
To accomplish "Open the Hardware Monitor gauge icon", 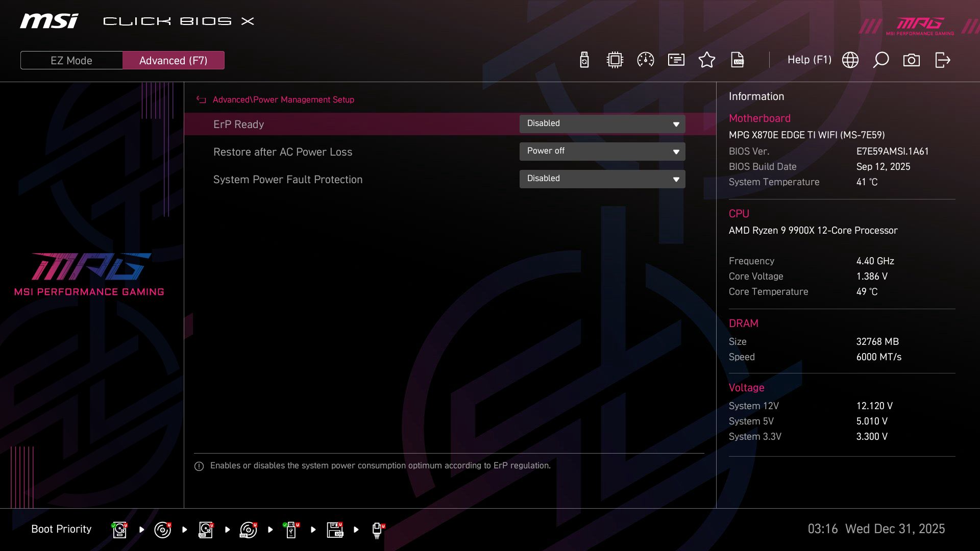I will click(x=645, y=60).
